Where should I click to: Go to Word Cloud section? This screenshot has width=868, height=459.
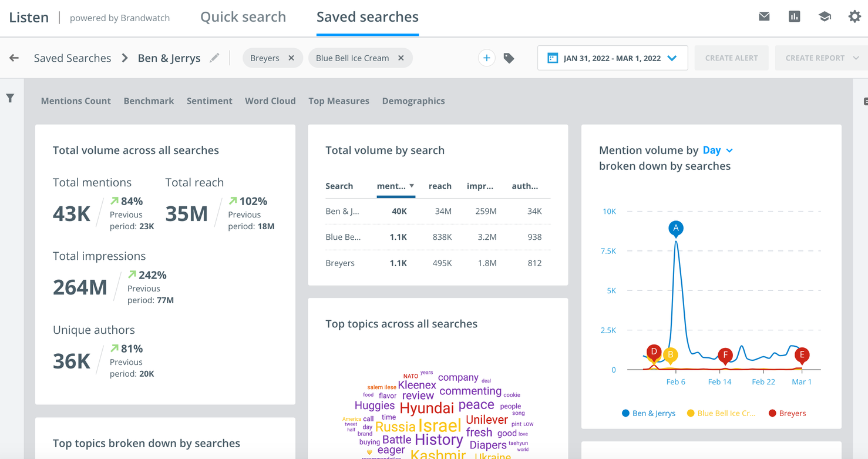(x=270, y=100)
